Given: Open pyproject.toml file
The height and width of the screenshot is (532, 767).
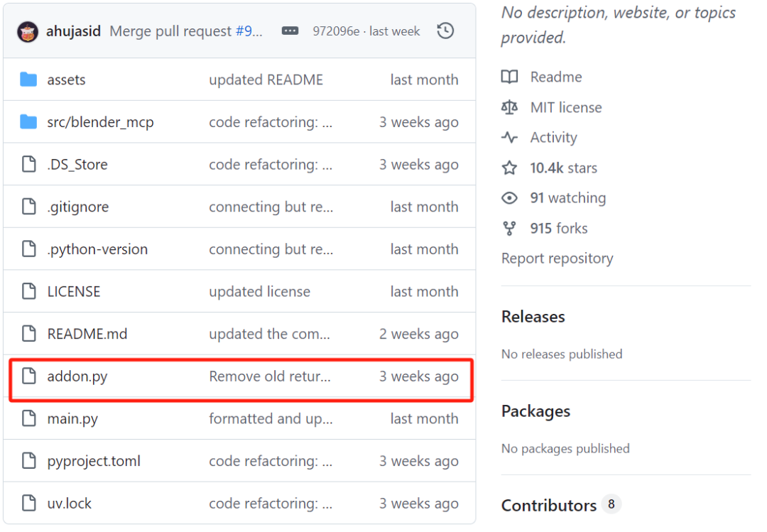Looking at the screenshot, I should coord(94,461).
